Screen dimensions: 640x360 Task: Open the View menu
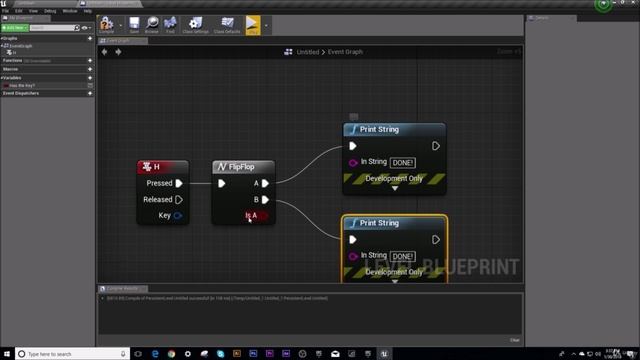click(x=33, y=11)
